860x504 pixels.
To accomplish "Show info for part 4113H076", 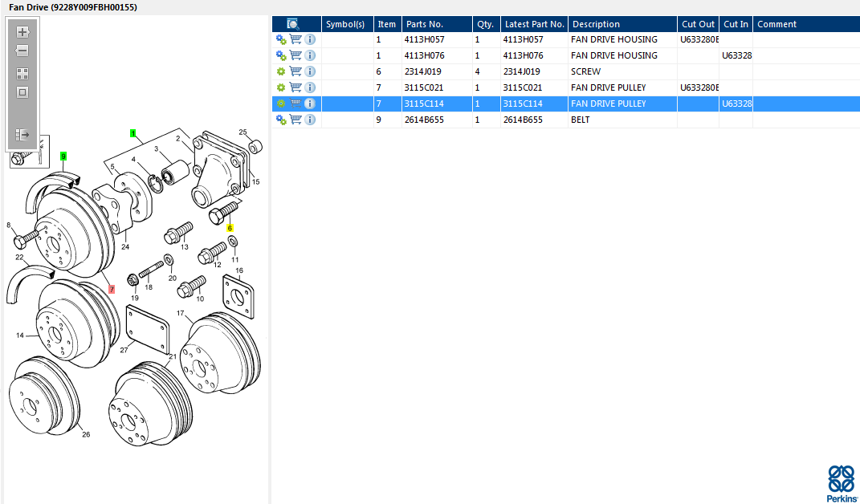I will pos(310,55).
